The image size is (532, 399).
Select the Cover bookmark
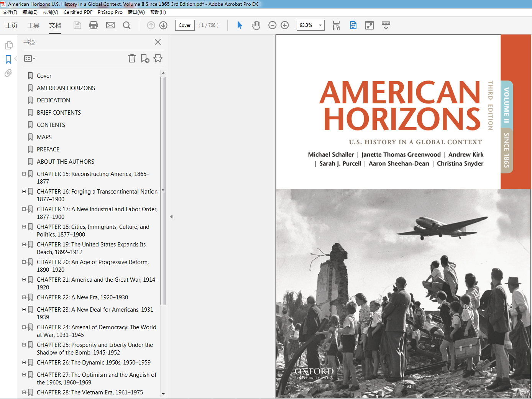[x=44, y=76]
